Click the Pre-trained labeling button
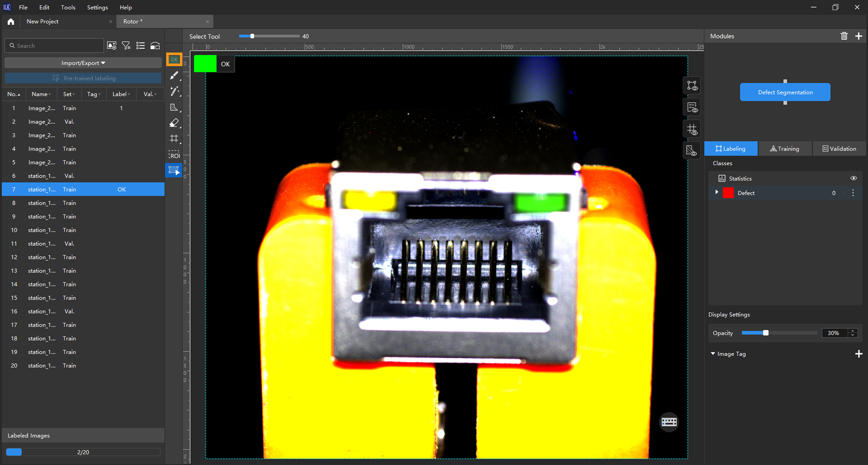This screenshot has width=868, height=465. click(83, 78)
